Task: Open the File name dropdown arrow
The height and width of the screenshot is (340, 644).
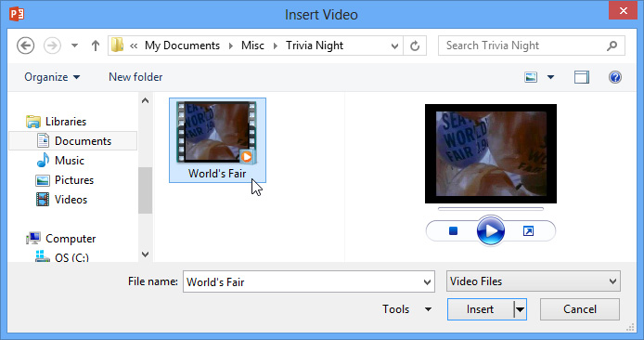Action: click(427, 282)
